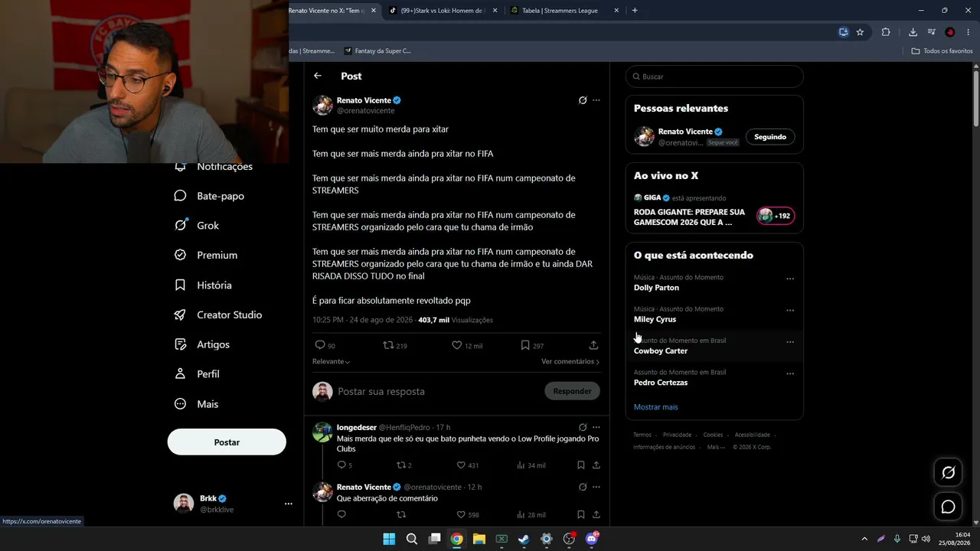Screen dimensions: 980x551
Task: Switch to the Stark vs Loki tab
Action: (442, 11)
